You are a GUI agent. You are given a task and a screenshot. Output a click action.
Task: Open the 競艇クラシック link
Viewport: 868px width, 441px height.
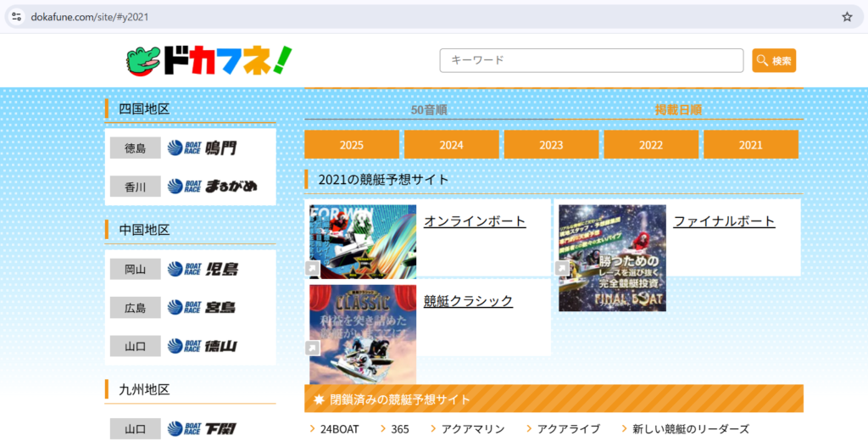point(468,301)
